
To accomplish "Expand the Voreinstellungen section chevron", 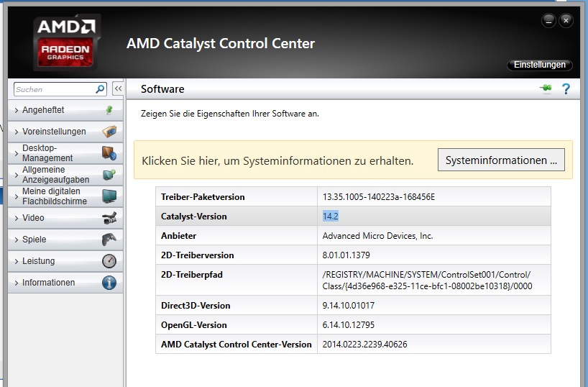I will tap(17, 132).
